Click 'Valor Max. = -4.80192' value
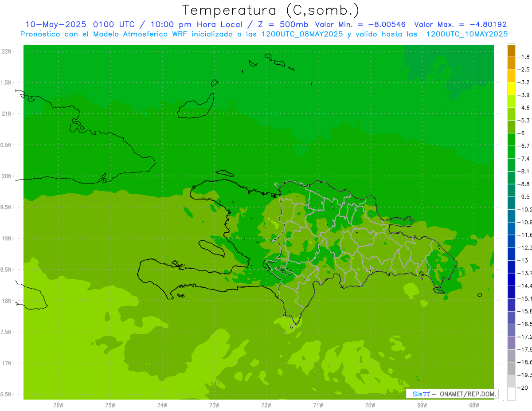Viewport: 532px width, 411px height. pos(460,24)
